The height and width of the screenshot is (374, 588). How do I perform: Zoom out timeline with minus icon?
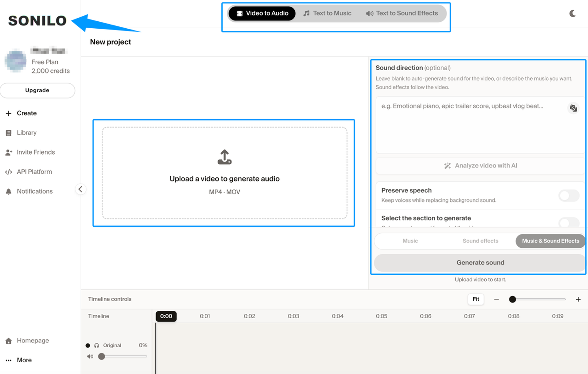tap(496, 299)
